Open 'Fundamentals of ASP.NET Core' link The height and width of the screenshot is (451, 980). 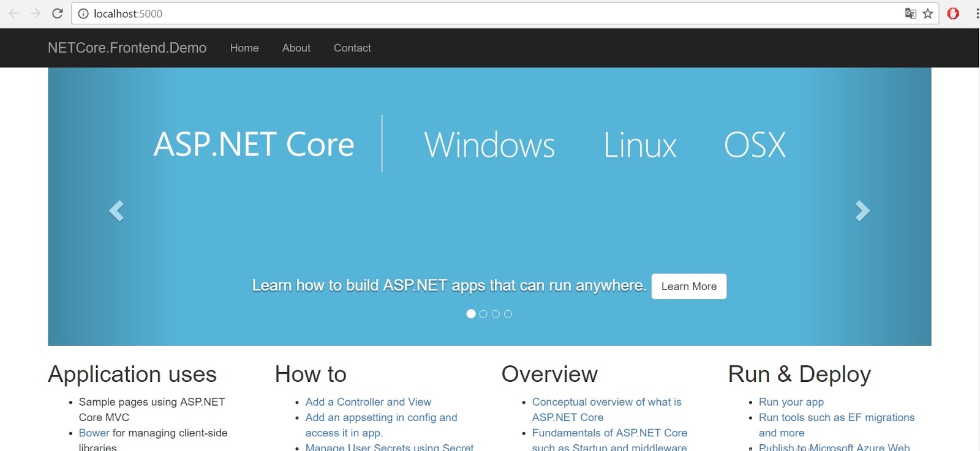coord(609,439)
